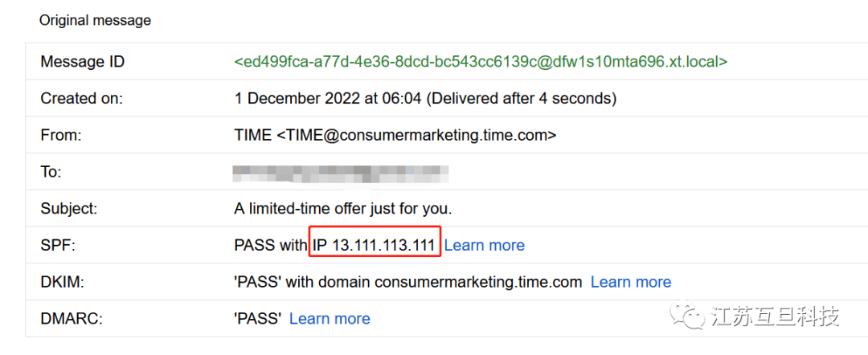Click the "DKIM:" row label
This screenshot has width=868, height=355.
62,282
